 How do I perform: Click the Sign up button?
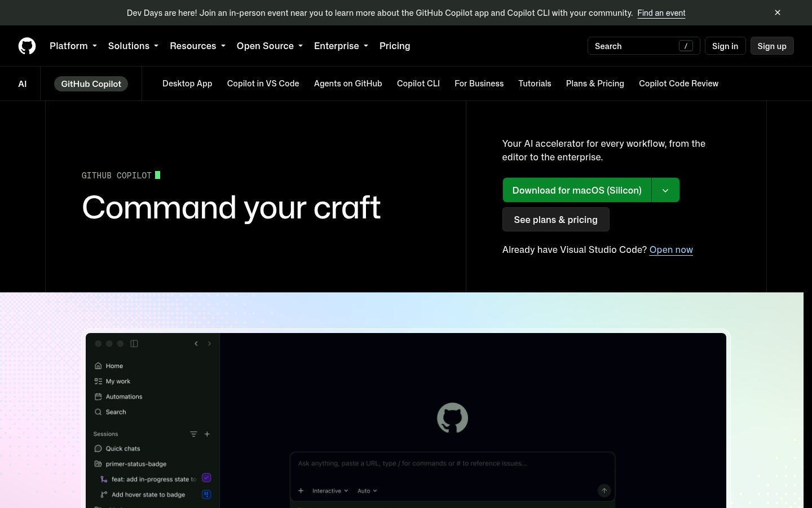tap(772, 46)
